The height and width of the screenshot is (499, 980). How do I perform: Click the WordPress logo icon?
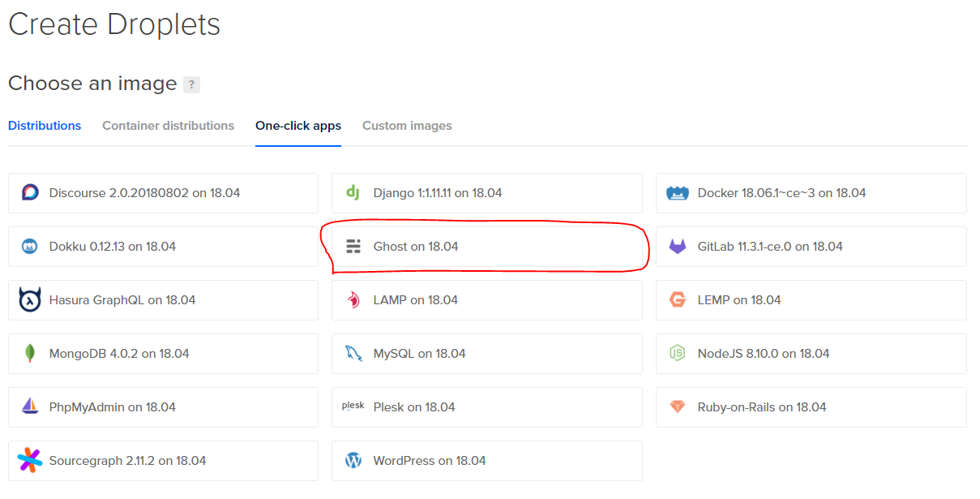tap(353, 461)
